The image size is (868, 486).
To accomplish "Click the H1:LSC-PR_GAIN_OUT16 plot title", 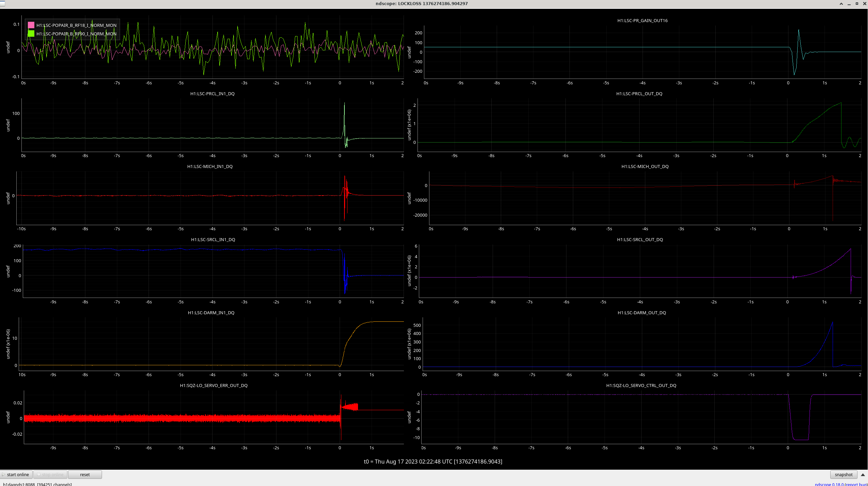I will pos(642,20).
